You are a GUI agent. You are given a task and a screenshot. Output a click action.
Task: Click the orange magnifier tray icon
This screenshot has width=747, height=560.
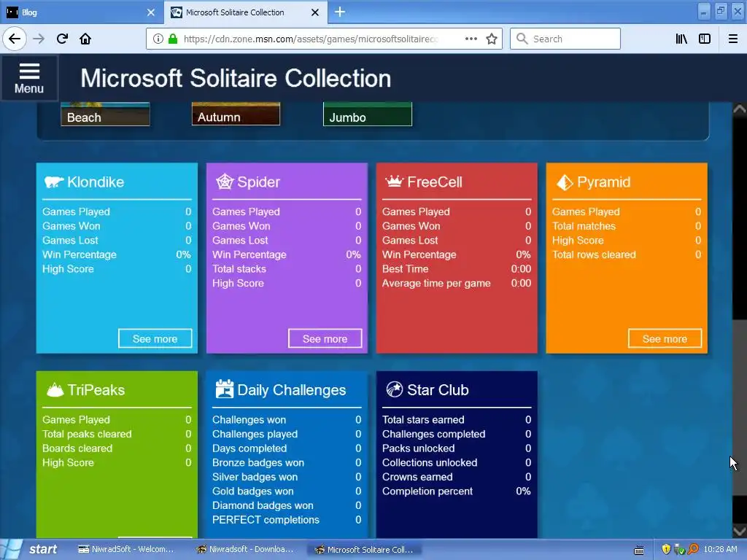point(693,550)
